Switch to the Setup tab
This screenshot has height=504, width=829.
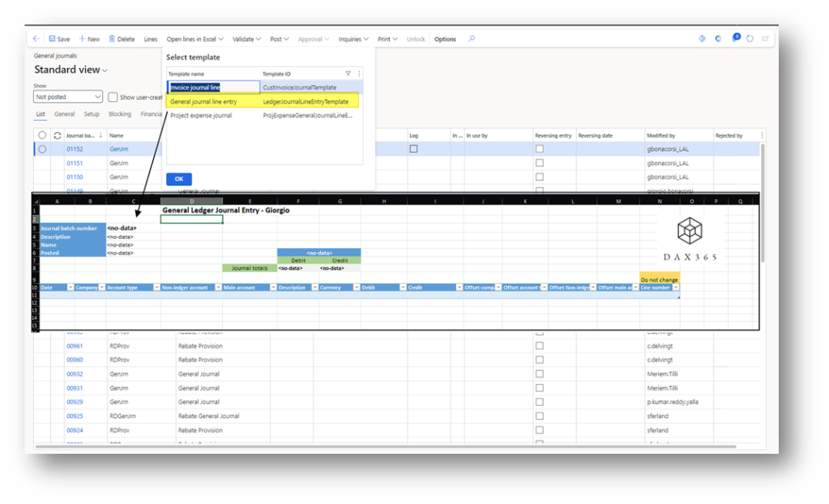point(92,114)
